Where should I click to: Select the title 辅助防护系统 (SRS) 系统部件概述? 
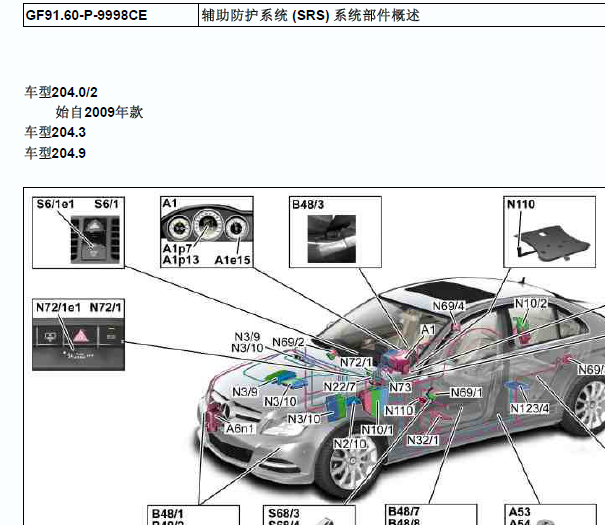click(x=311, y=15)
